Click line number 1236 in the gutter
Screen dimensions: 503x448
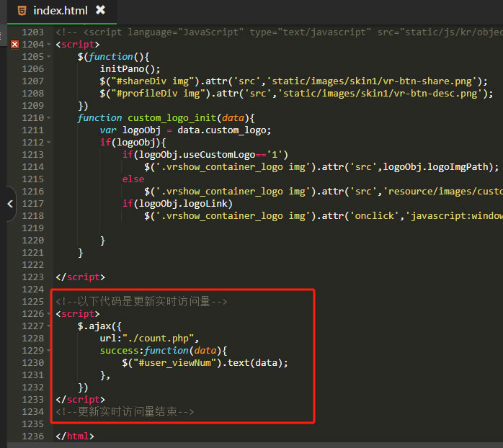click(32, 436)
